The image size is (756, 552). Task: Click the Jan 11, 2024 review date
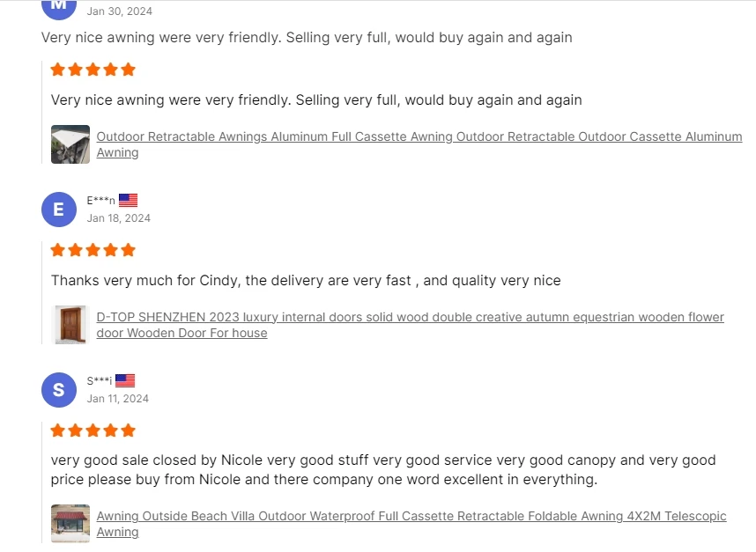click(x=118, y=399)
